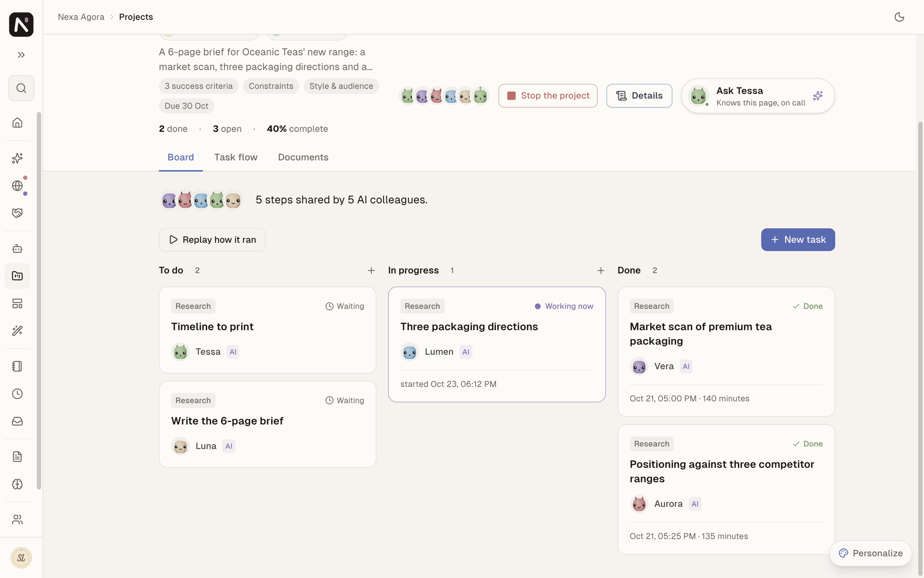Image resolution: width=924 pixels, height=578 pixels.
Task: Open the clock history icon in the sidebar
Action: pyautogui.click(x=18, y=394)
